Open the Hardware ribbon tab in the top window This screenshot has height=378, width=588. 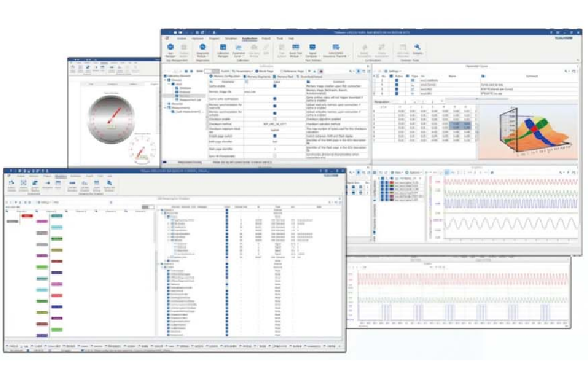[x=198, y=37]
